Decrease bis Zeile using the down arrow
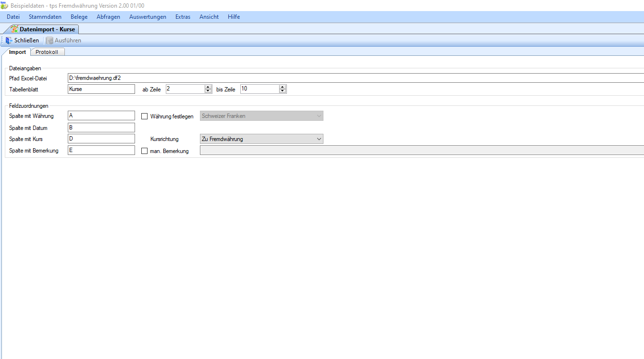 tap(283, 91)
